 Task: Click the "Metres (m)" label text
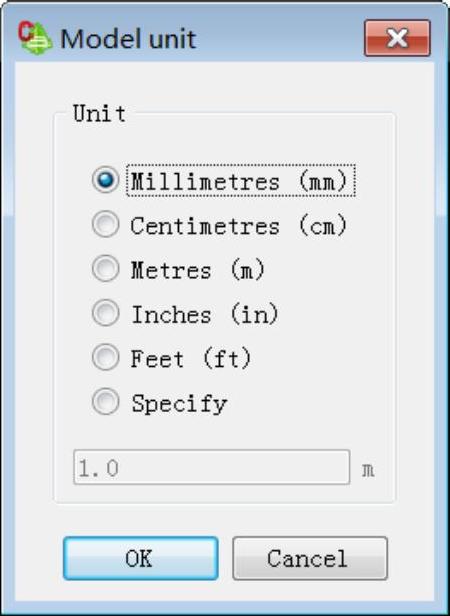tap(198, 270)
